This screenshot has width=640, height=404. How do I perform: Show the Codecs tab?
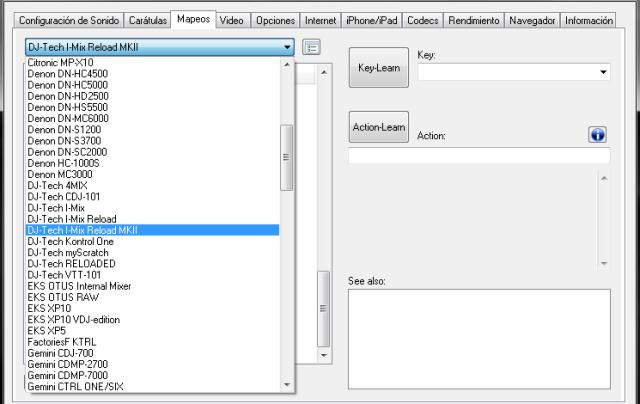pyautogui.click(x=422, y=20)
